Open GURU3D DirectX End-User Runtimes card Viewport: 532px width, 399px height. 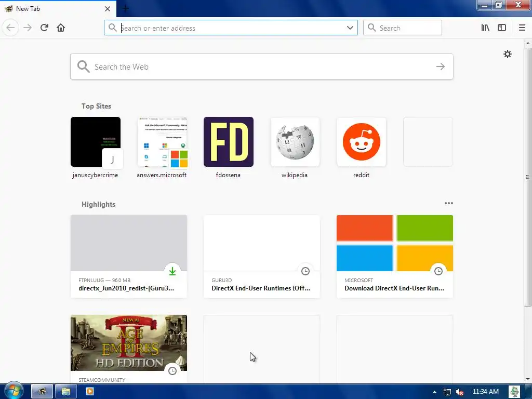pos(262,257)
